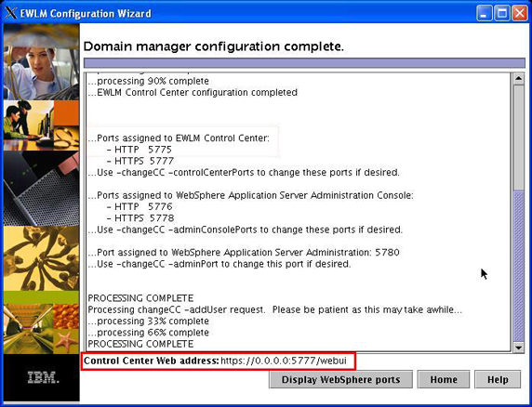Click '...processing 66% complete' line
The width and height of the screenshot is (532, 407).
pyautogui.click(x=148, y=332)
